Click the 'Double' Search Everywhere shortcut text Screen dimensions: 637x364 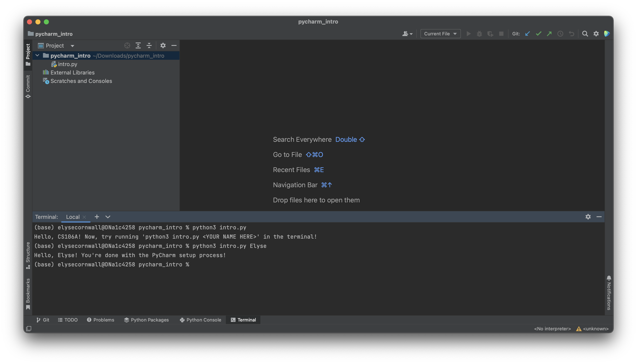[x=346, y=139]
